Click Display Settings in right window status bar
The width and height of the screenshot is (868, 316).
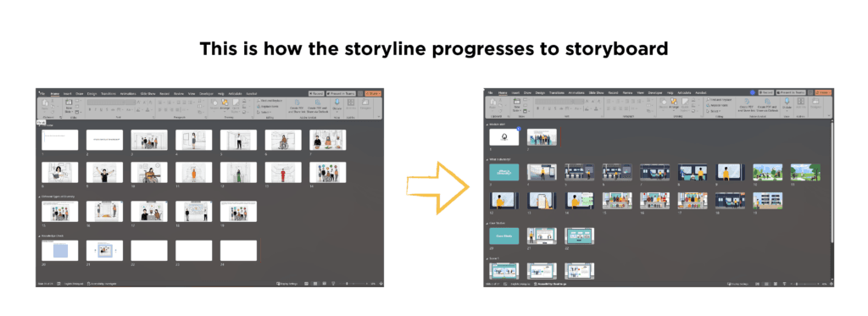[x=737, y=284]
